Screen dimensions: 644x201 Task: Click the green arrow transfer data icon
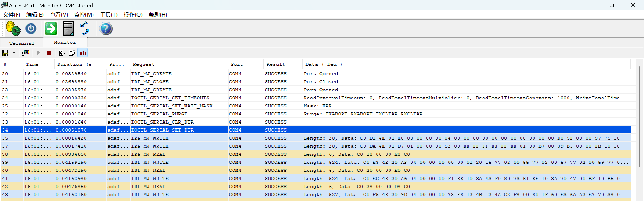(51, 28)
